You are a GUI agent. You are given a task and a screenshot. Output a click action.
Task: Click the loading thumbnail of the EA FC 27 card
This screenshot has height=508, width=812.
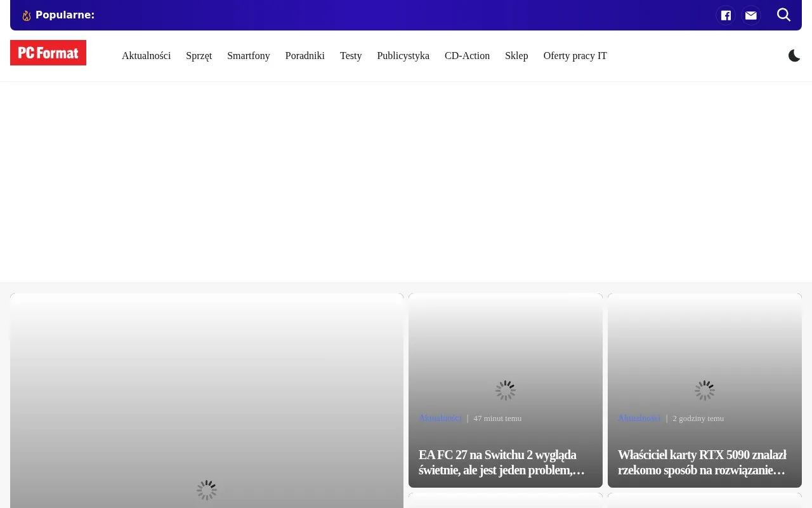click(x=506, y=391)
